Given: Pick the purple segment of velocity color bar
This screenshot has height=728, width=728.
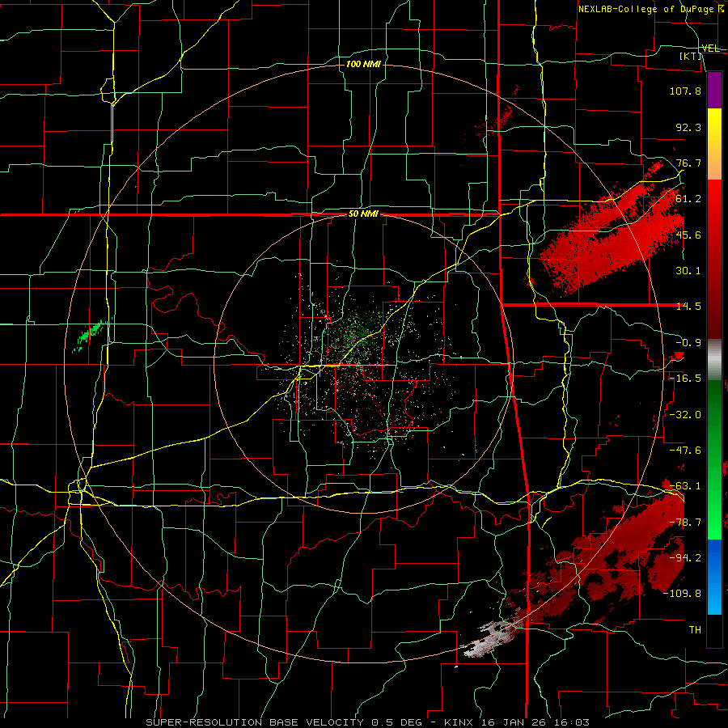Looking at the screenshot, I should click(x=714, y=90).
